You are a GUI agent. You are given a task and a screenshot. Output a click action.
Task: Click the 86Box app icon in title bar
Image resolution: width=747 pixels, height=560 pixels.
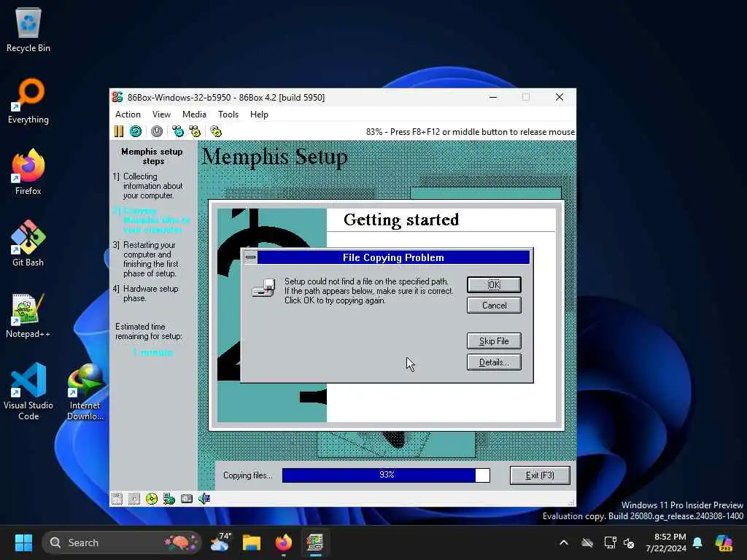[x=117, y=97]
